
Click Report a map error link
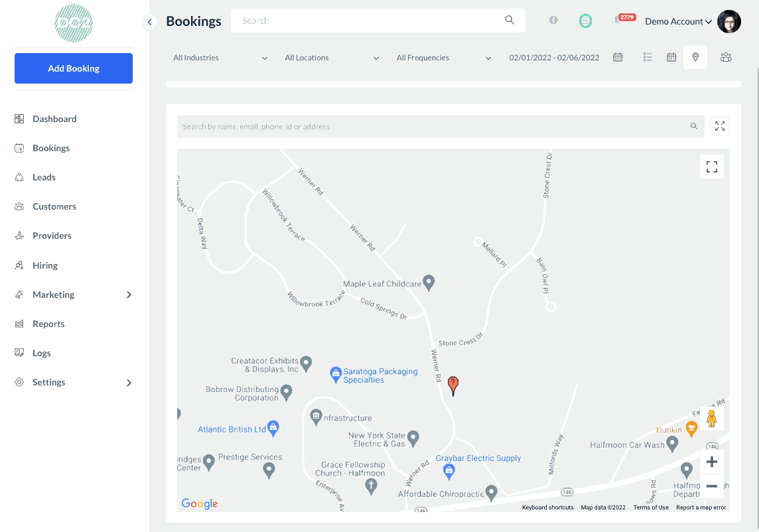point(701,507)
